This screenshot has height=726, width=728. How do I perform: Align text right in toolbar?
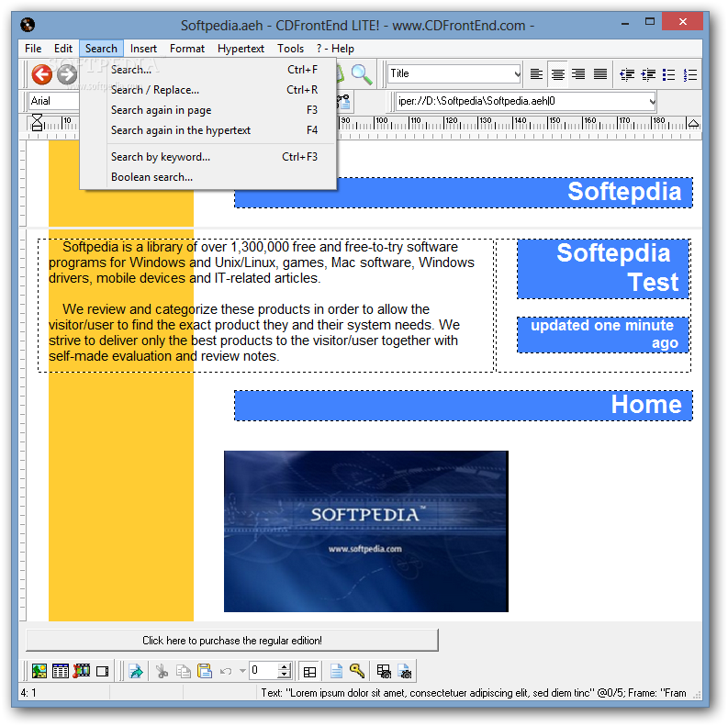pos(578,74)
